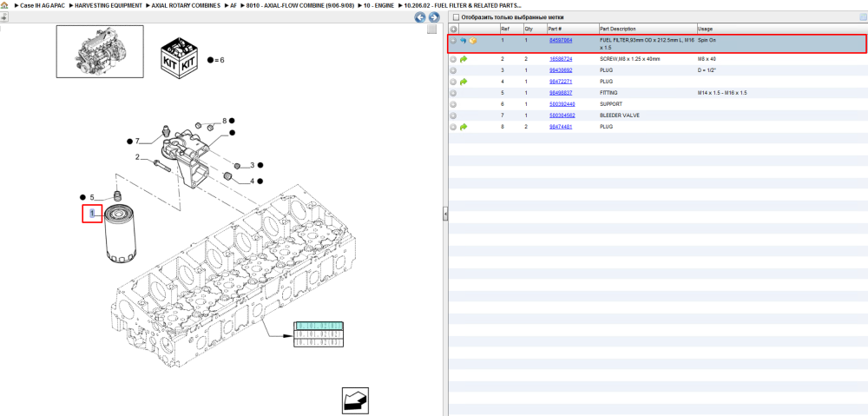Open the '8010 - AXIAL-FLOW COMBINE' breadcrumb
Viewport: 868px width, 416px height.
tap(300, 5)
